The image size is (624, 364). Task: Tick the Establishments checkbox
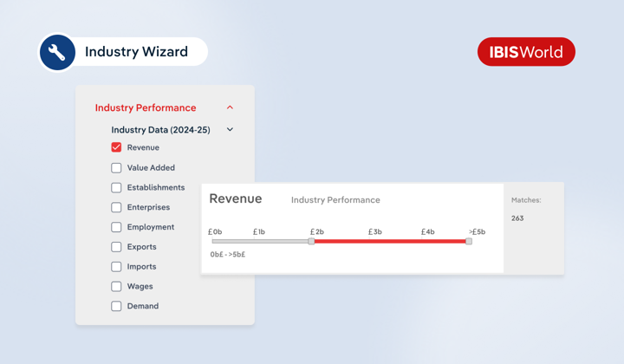116,187
